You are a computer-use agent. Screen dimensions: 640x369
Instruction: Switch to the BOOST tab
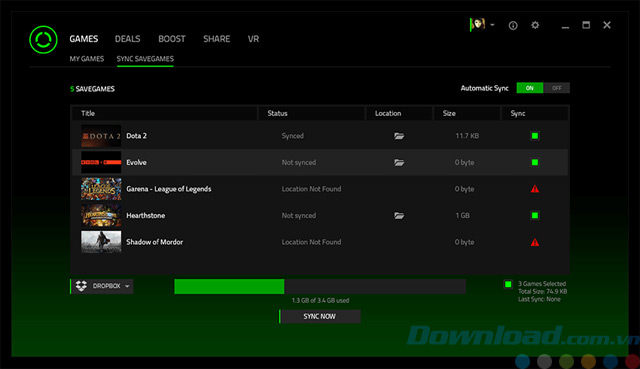[x=172, y=39]
